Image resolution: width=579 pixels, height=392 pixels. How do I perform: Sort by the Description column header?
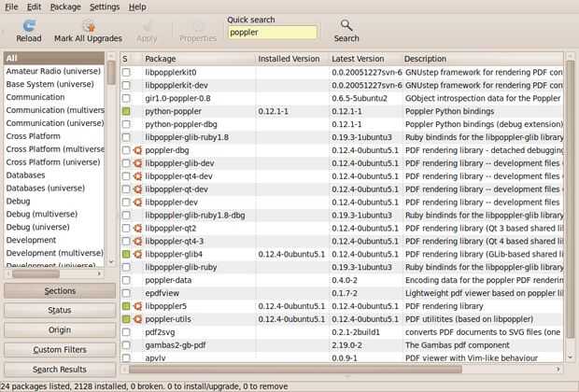tap(483, 59)
